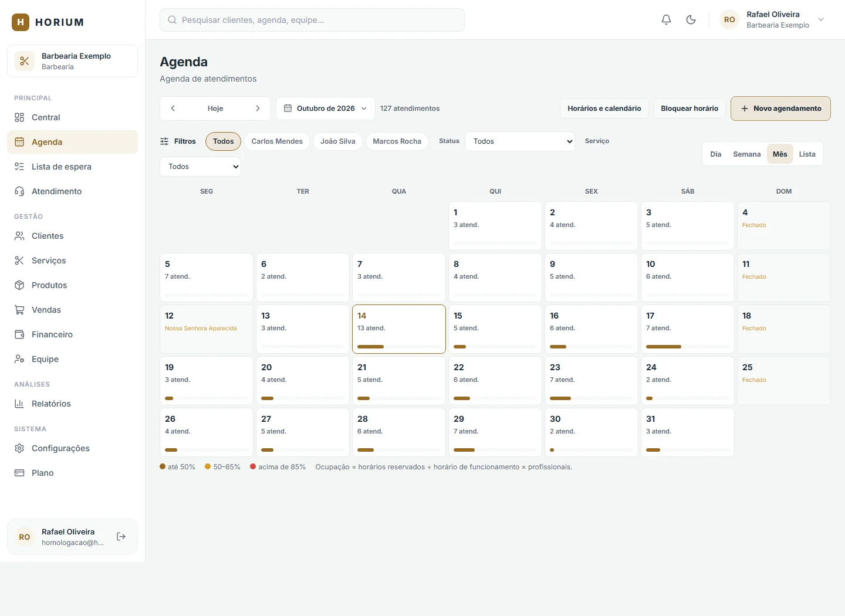
Task: Expand the Status Todos dropdown
Action: (x=520, y=141)
